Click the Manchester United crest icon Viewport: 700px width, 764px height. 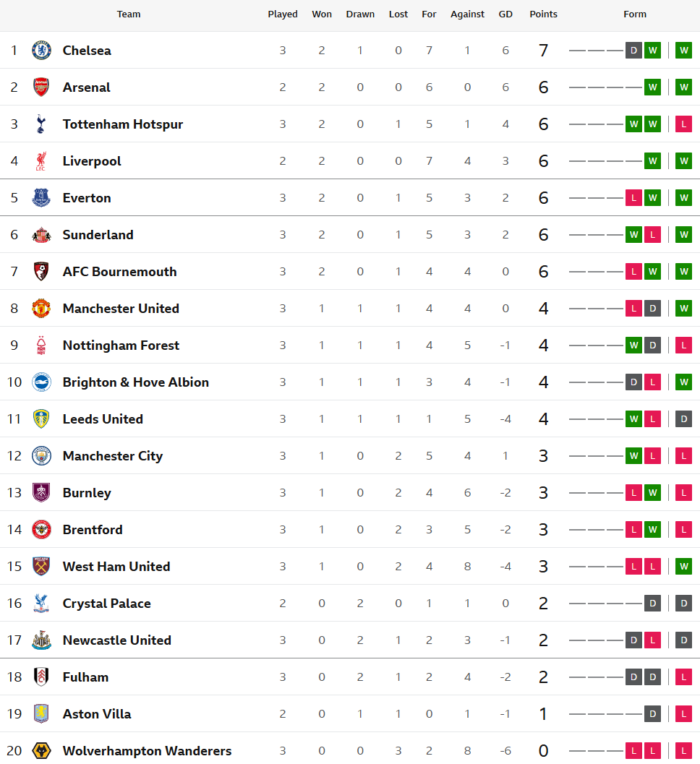coord(41,309)
